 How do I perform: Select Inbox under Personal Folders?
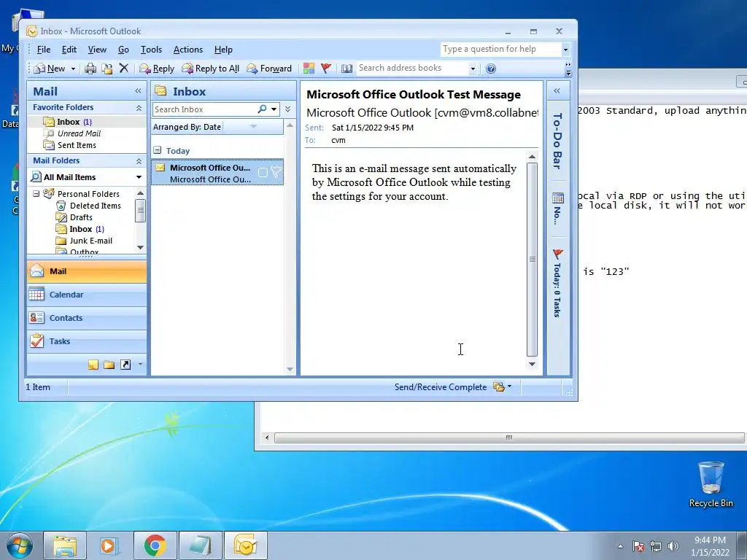pyautogui.click(x=80, y=229)
